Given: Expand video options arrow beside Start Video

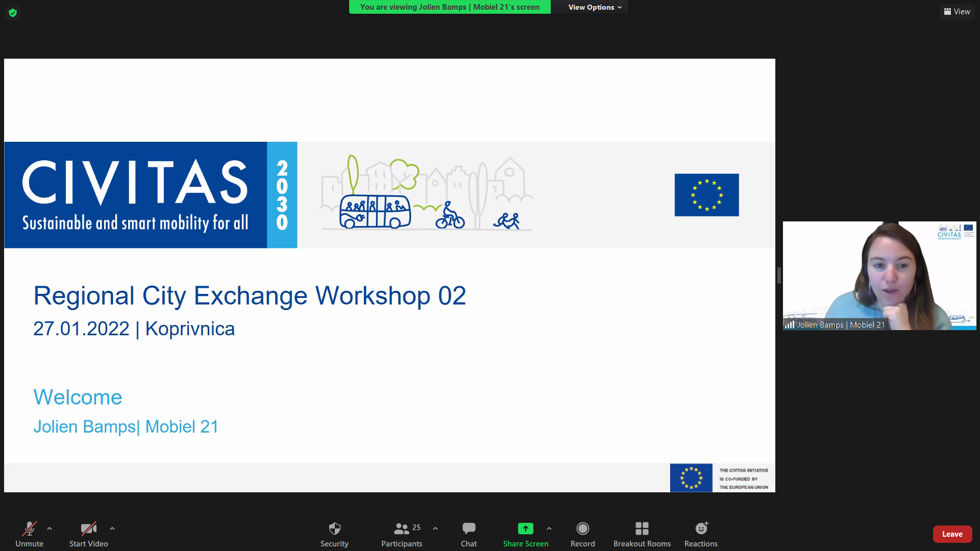Looking at the screenshot, I should 112,529.
